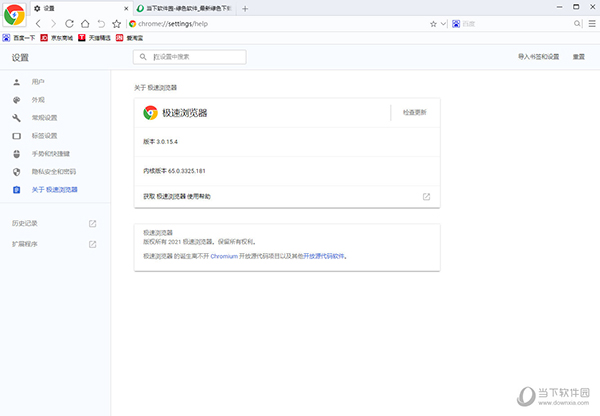This screenshot has width=600, height=416.
Task: Open the 隐私安全和密码 section
Action: pyautogui.click(x=55, y=172)
